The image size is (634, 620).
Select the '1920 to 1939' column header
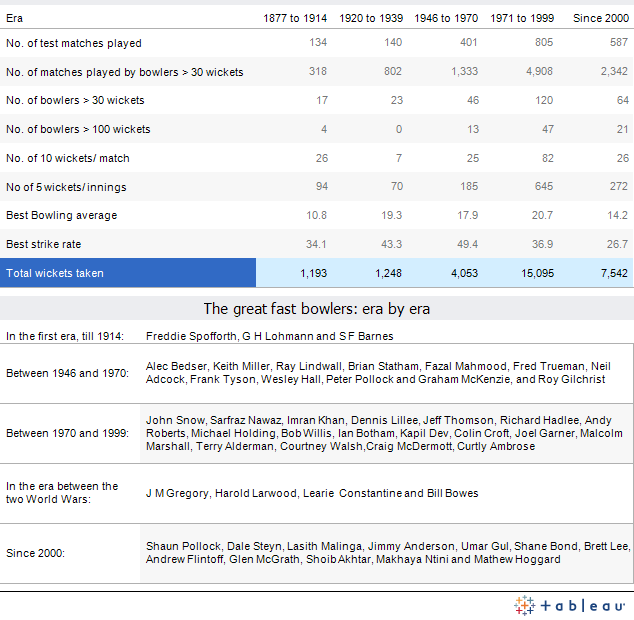(x=371, y=18)
